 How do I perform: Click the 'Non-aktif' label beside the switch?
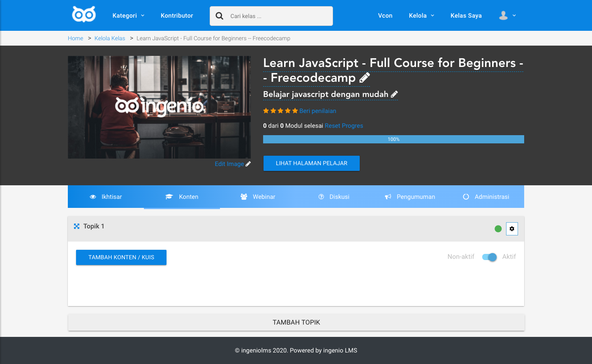click(461, 257)
